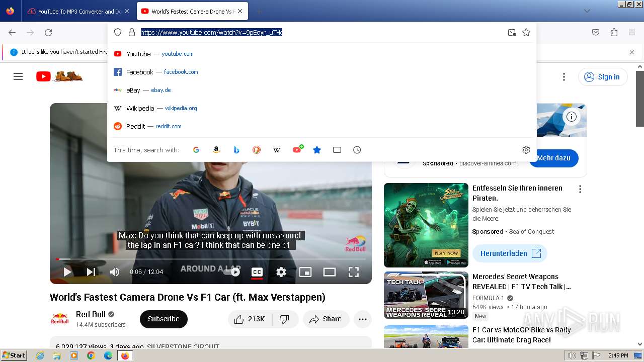The width and height of the screenshot is (644, 362).
Task: Open Picture-in-Picture icon in address bar
Action: tap(512, 32)
